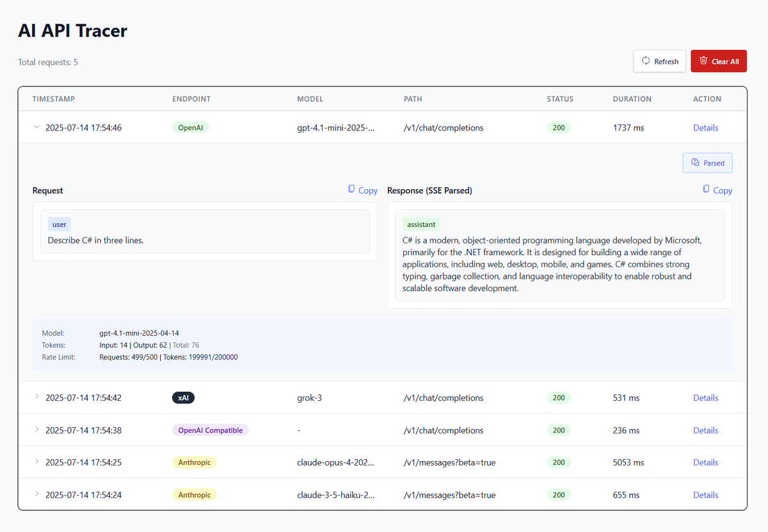Image resolution: width=768 pixels, height=532 pixels.
Task: Open Details for the claude-3-5-haiku request
Action: [x=705, y=495]
